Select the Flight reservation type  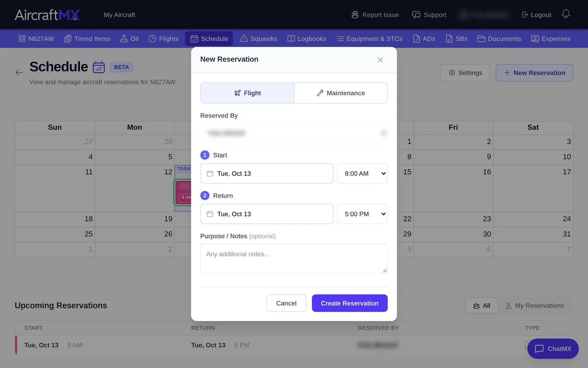tap(247, 93)
